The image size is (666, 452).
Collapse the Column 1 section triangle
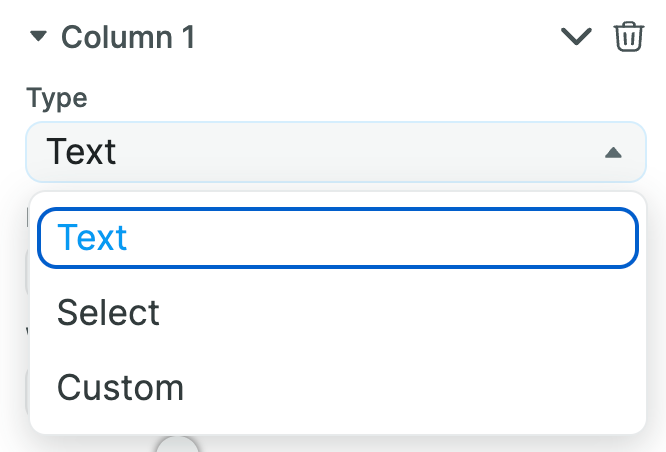[x=38, y=36]
